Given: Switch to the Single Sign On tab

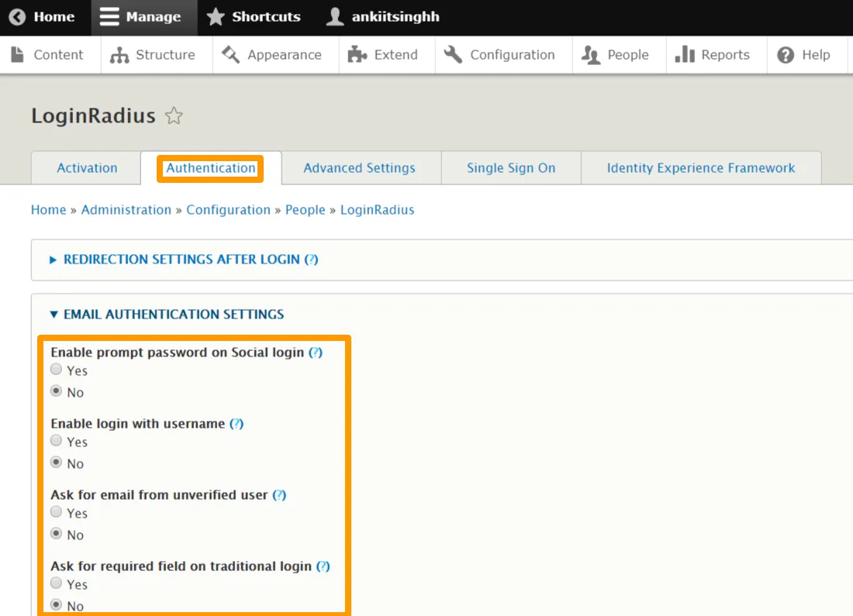Looking at the screenshot, I should [510, 168].
